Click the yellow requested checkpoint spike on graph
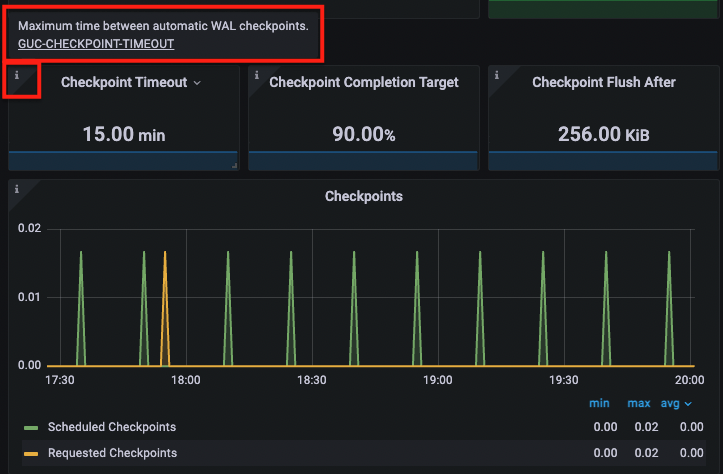 (x=165, y=300)
